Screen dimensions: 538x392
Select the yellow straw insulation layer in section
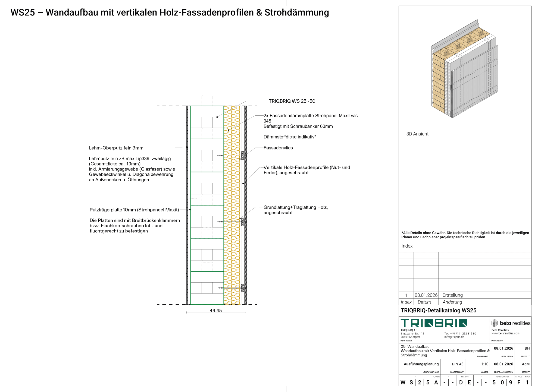(232, 205)
